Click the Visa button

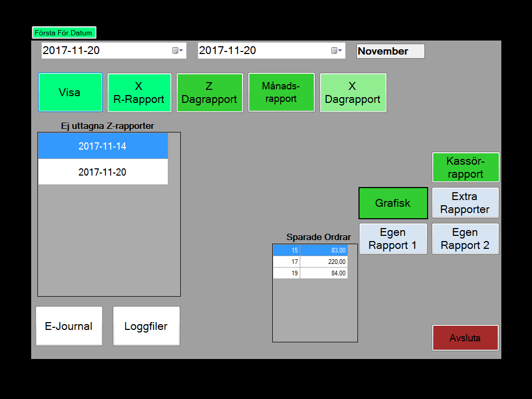pos(70,92)
